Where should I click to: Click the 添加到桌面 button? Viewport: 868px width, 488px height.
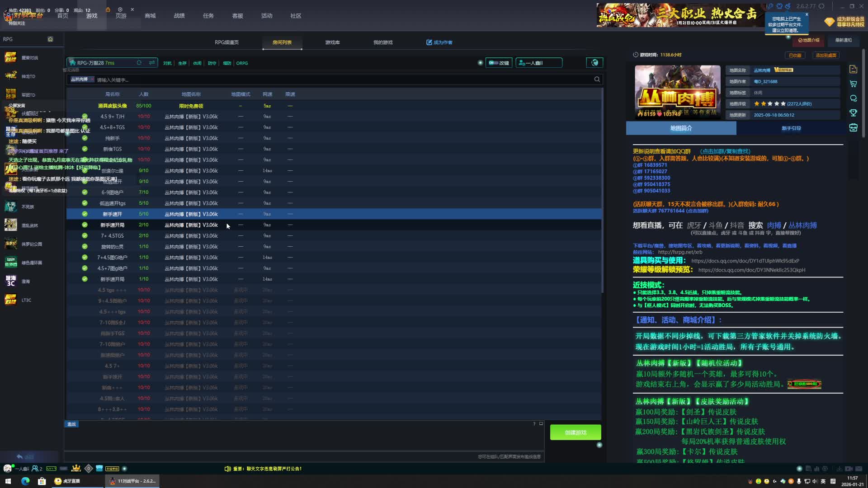(x=826, y=55)
